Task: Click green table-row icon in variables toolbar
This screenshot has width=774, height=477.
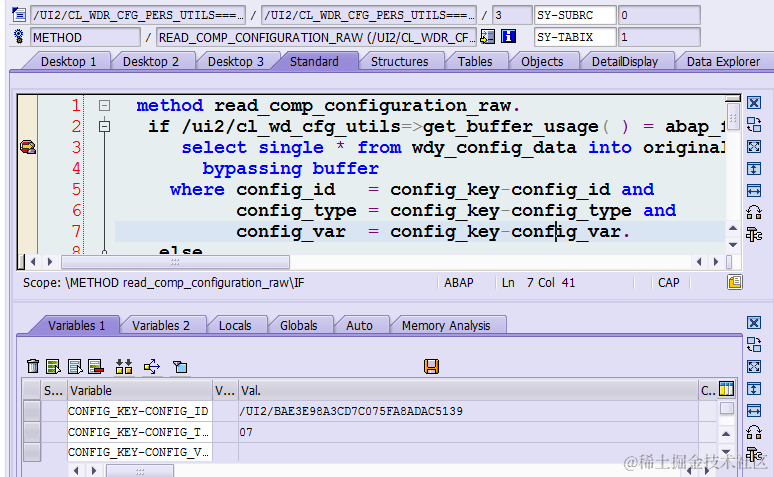Action: (53, 366)
